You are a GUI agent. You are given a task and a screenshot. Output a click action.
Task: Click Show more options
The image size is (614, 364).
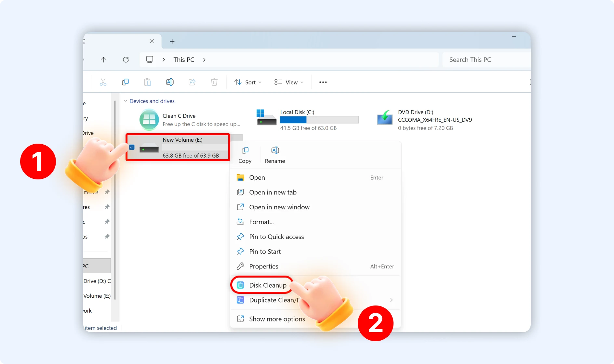[277, 319]
